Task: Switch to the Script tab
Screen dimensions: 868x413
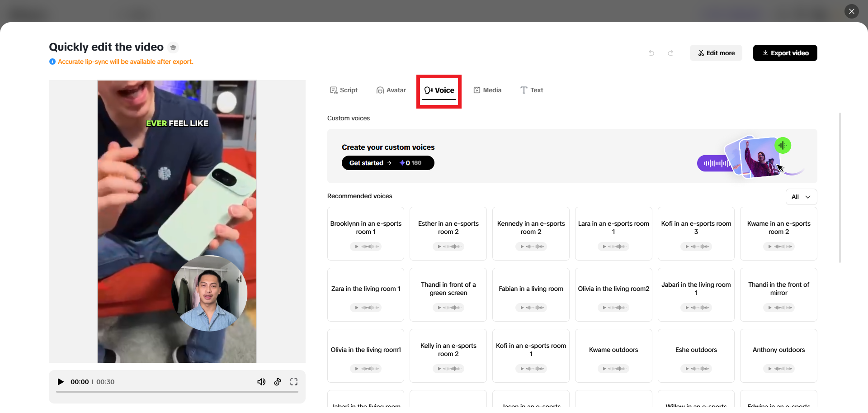Action: click(344, 90)
